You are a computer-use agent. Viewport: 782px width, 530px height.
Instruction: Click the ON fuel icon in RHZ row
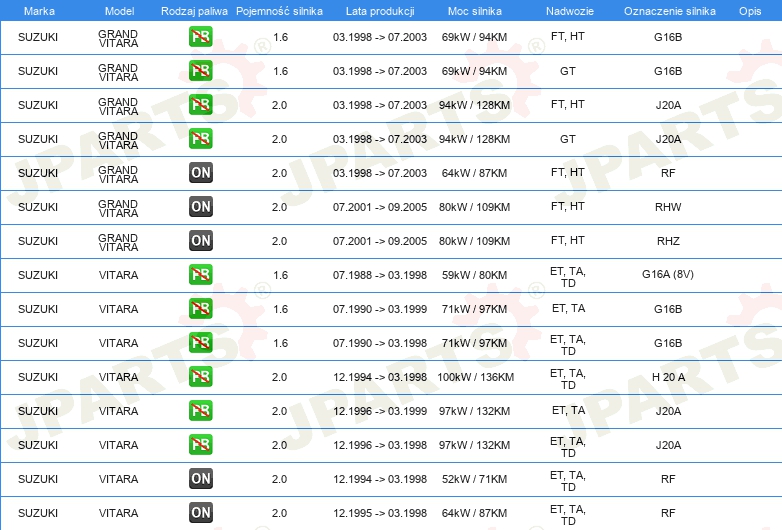201,241
